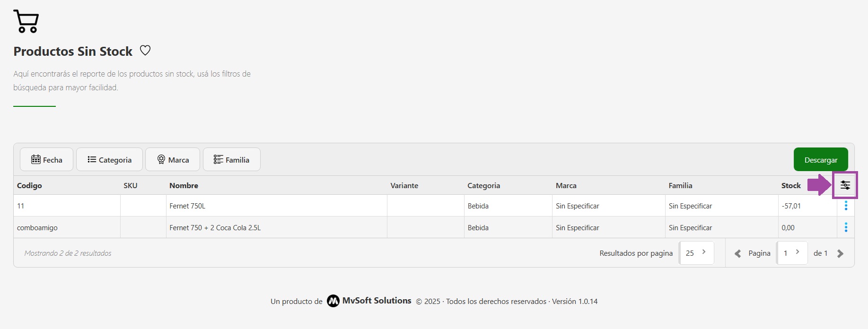Download the report with Descargar button
The image size is (868, 329).
click(x=820, y=160)
